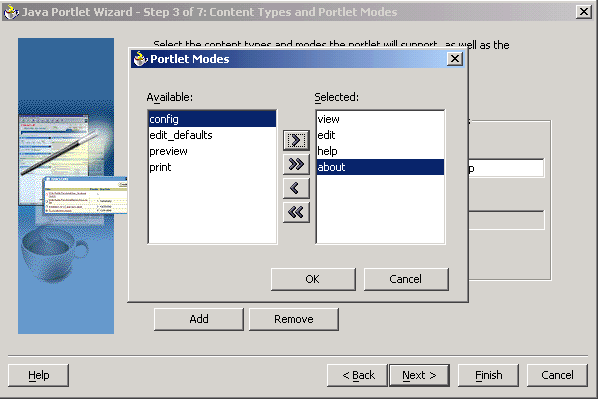598x399 pixels.
Task: Remove all modes from Selected list
Action: pyautogui.click(x=296, y=212)
